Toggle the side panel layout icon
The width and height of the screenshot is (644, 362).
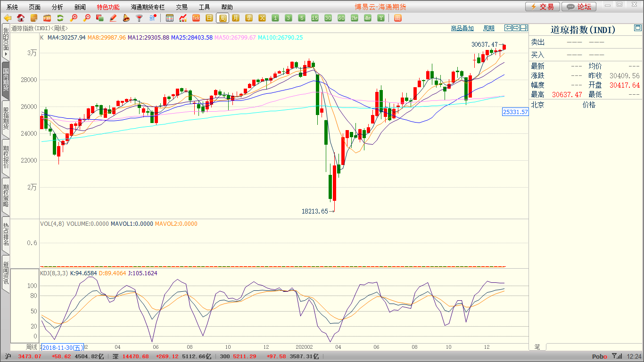pyautogui.click(x=524, y=28)
